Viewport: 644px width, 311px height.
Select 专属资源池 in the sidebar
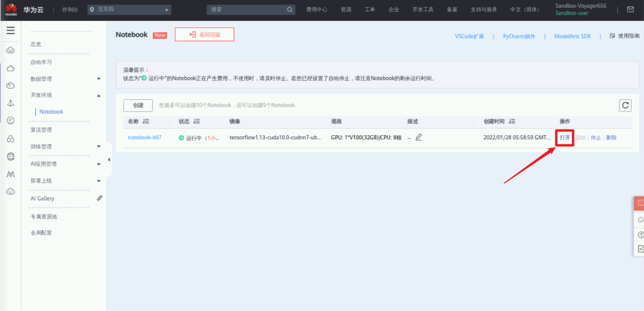click(44, 217)
